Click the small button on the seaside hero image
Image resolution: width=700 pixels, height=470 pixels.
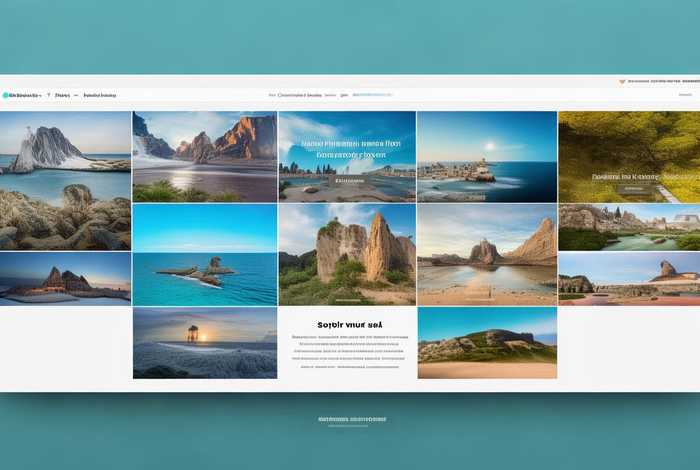(349, 181)
